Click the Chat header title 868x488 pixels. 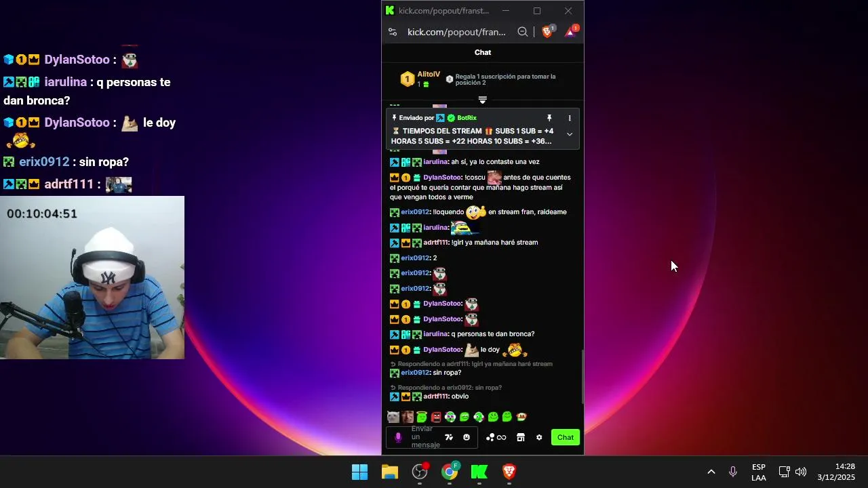point(483,52)
